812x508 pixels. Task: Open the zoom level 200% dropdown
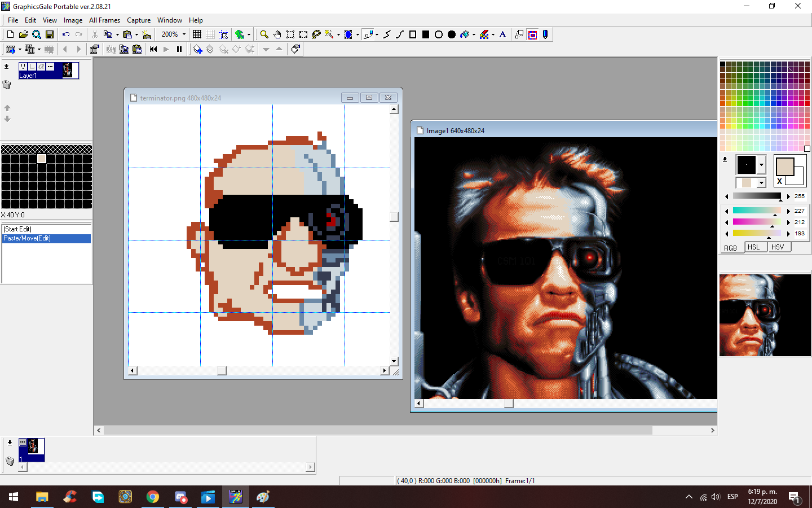(184, 34)
